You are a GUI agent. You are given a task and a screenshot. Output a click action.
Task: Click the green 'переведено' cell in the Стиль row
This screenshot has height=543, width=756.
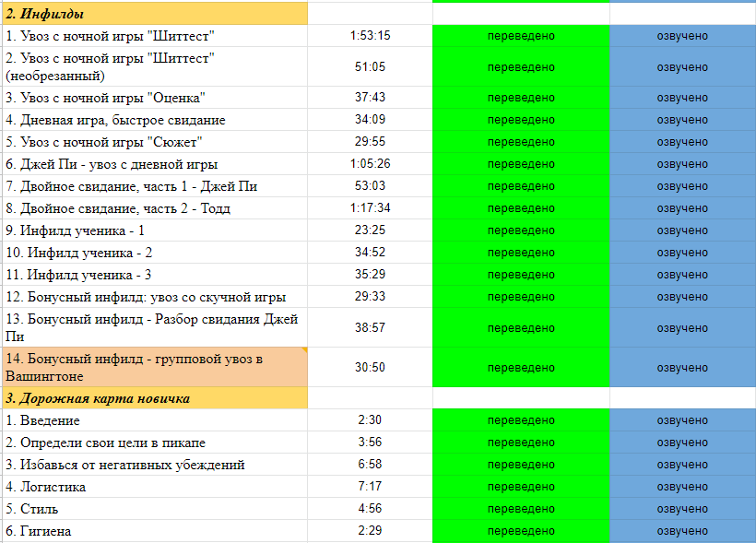point(521,509)
